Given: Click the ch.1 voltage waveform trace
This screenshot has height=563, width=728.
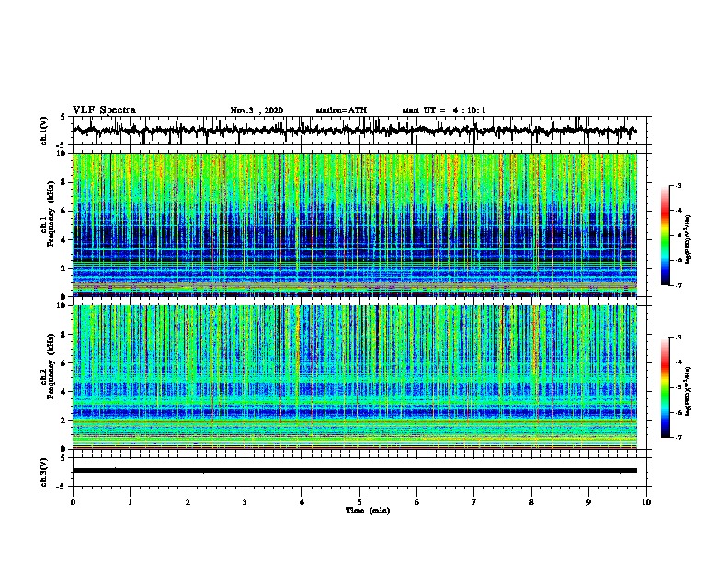Looking at the screenshot, I should coord(354,131).
